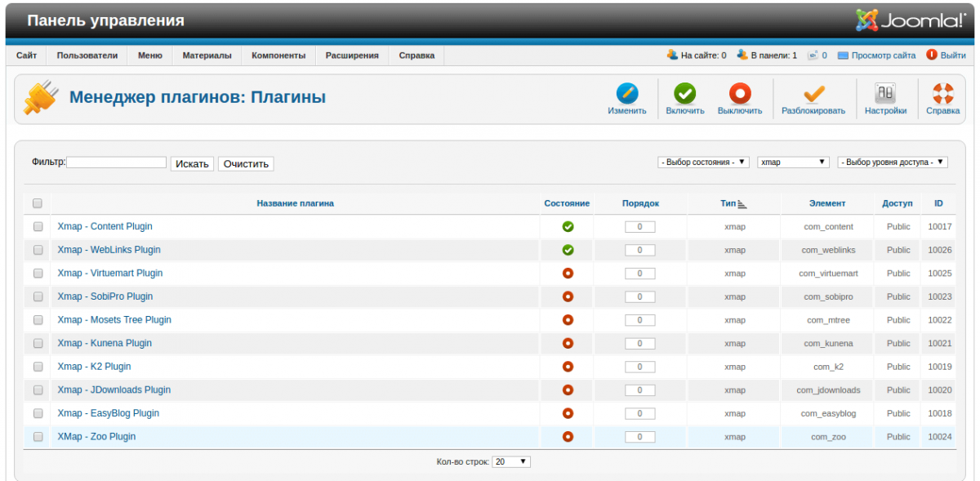Check the box for XMap - Zoo Plugin
The width and height of the screenshot is (980, 481).
[38, 437]
